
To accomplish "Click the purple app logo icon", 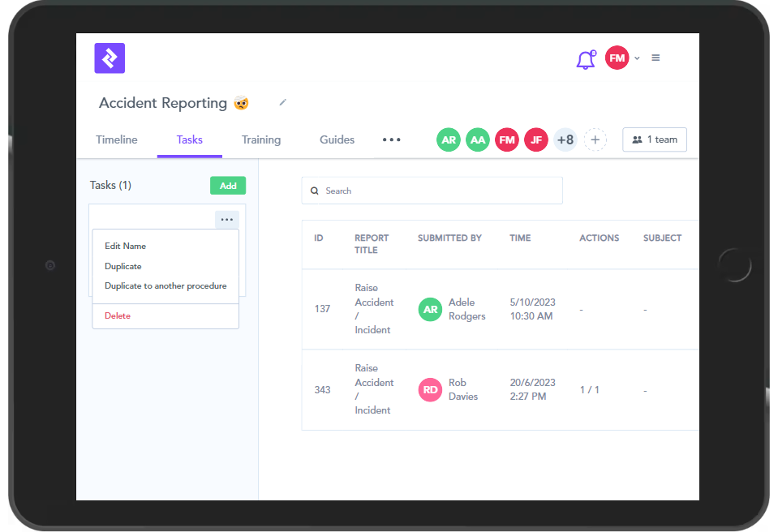I will (x=110, y=58).
